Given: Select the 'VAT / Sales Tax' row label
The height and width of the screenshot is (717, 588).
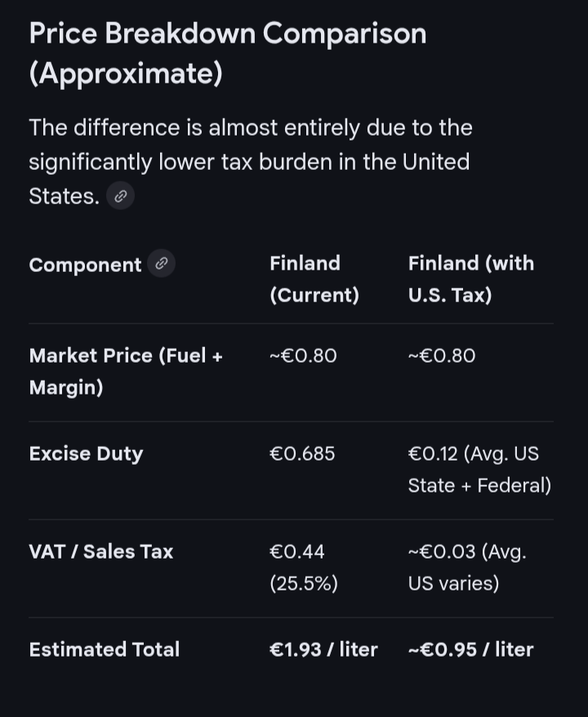Looking at the screenshot, I should pos(101,551).
